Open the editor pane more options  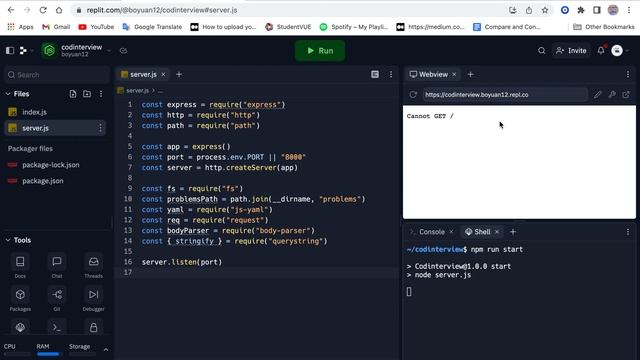[x=391, y=74]
